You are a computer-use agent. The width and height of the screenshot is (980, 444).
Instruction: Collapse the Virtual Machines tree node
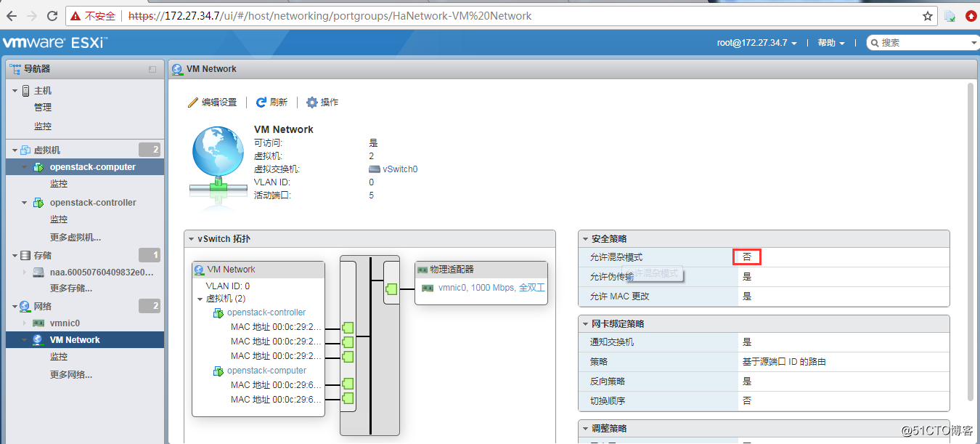[15, 150]
